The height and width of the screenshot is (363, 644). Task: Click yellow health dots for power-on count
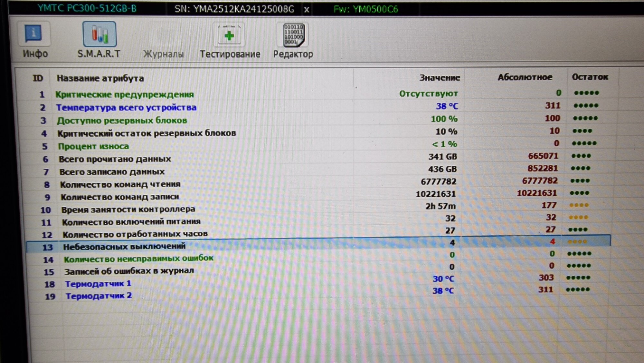[x=578, y=217]
